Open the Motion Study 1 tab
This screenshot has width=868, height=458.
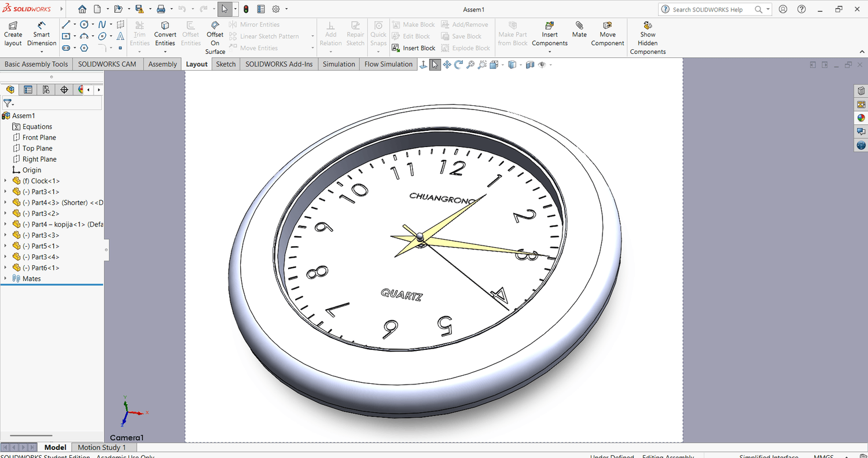point(101,448)
